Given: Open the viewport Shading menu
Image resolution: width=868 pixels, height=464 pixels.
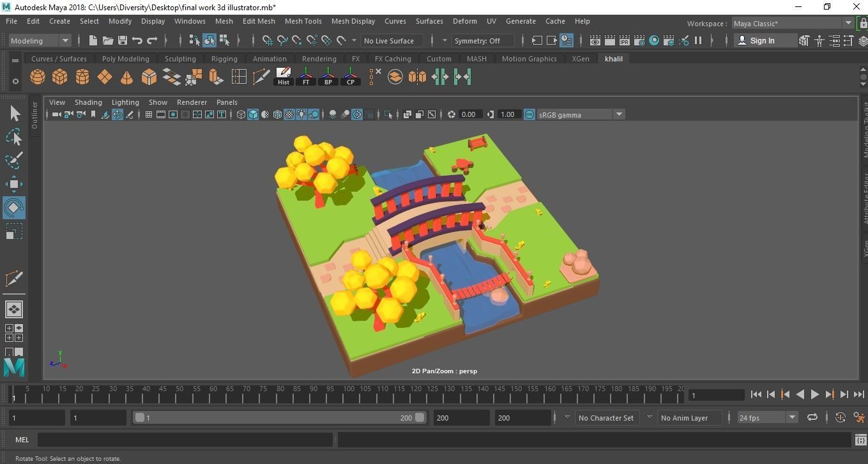Looking at the screenshot, I should (88, 102).
